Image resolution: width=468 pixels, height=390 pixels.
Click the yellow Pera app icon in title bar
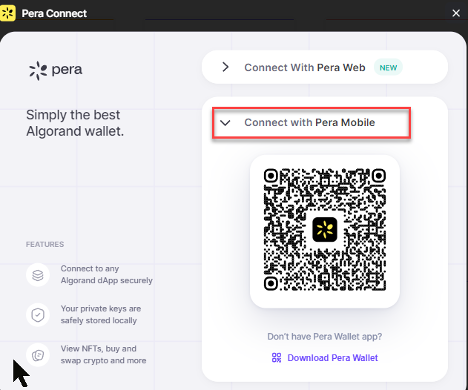(7, 13)
